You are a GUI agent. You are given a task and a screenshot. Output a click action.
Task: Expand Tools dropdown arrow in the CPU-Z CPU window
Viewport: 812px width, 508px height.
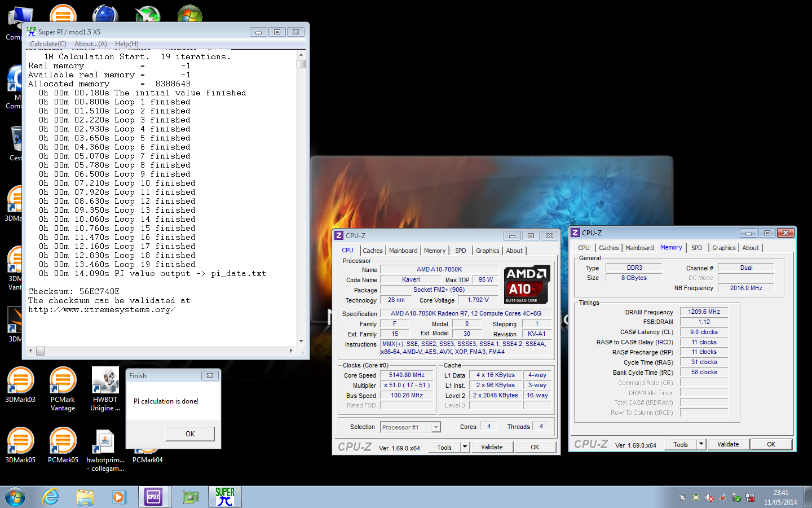pos(465,447)
